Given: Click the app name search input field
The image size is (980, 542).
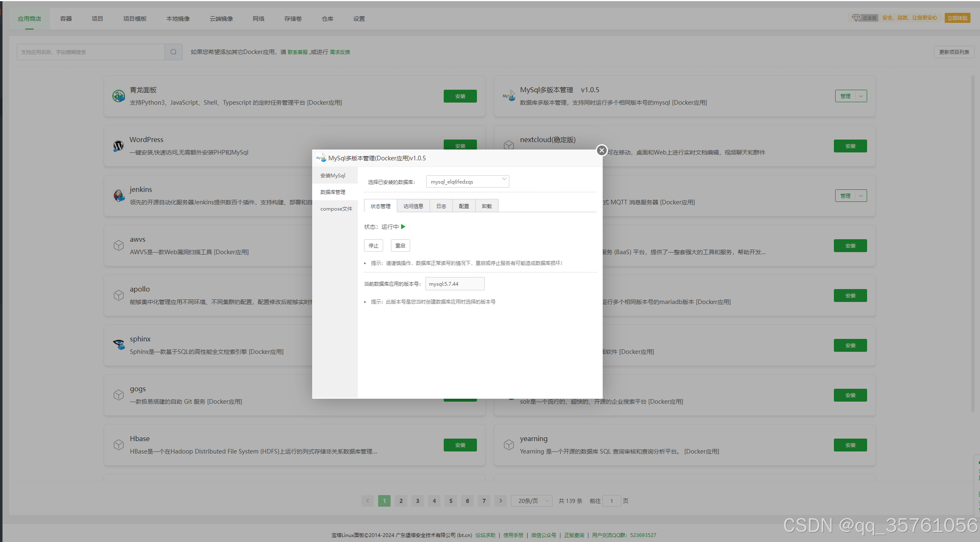Looking at the screenshot, I should (x=90, y=52).
